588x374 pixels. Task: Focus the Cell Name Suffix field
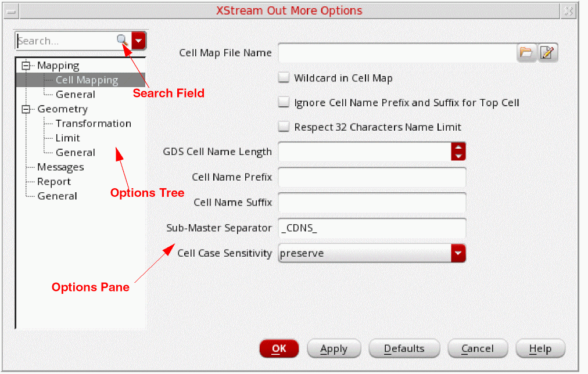372,202
